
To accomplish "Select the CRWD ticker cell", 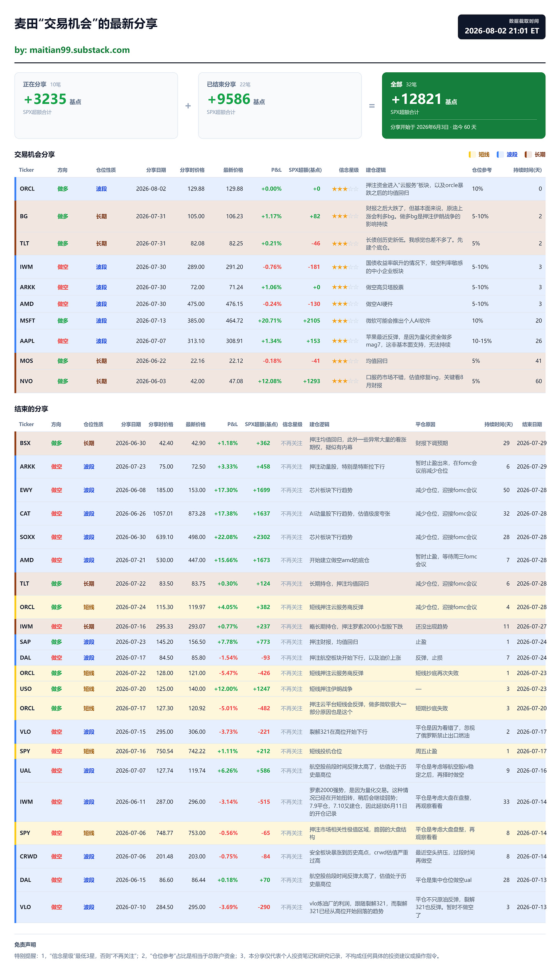I will click(x=28, y=856).
